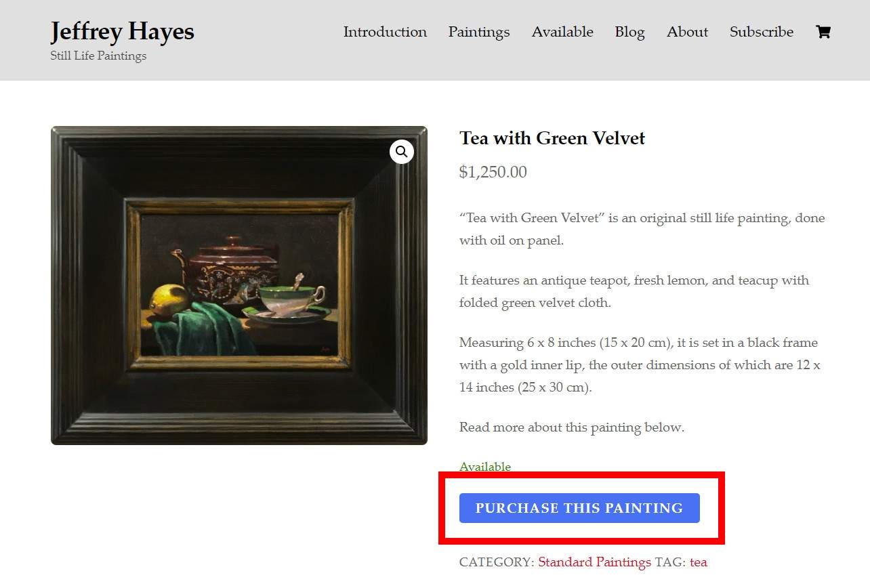Open the Standard Paintings category link

[594, 562]
